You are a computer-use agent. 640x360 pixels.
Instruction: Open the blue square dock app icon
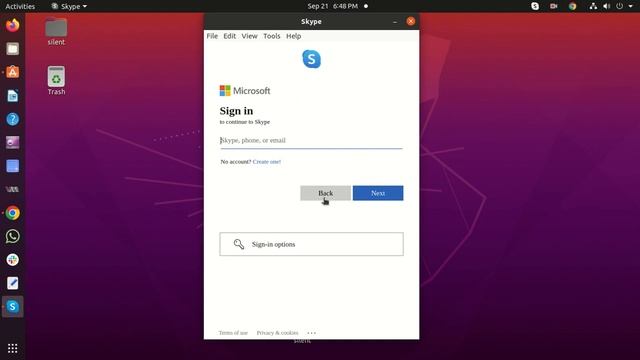pyautogui.click(x=13, y=166)
